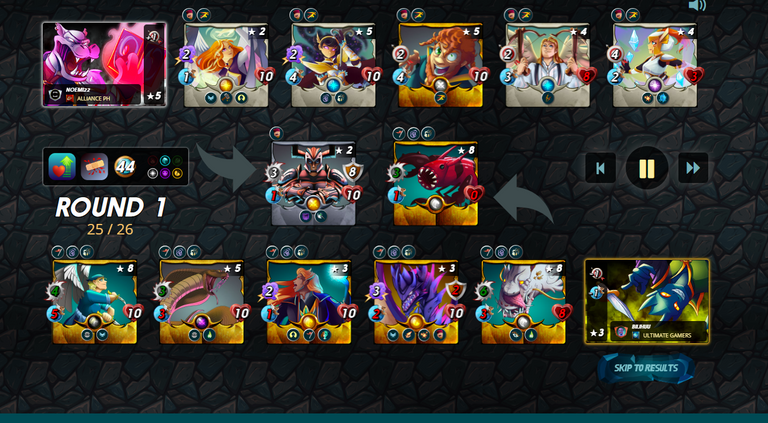The image size is (768, 423).
Task: Click the health heart on winged fisherman card
Action: click(x=133, y=313)
